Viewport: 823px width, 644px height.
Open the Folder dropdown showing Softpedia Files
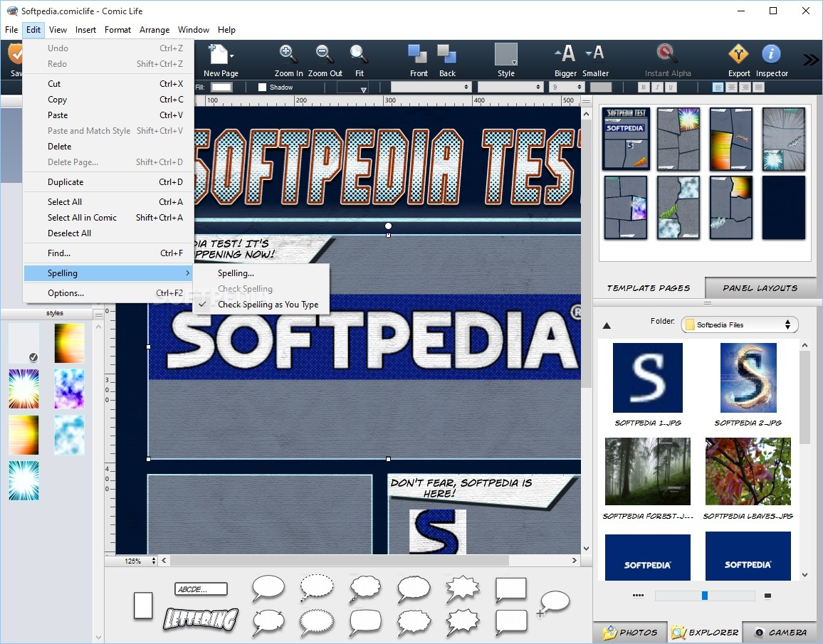tap(740, 324)
